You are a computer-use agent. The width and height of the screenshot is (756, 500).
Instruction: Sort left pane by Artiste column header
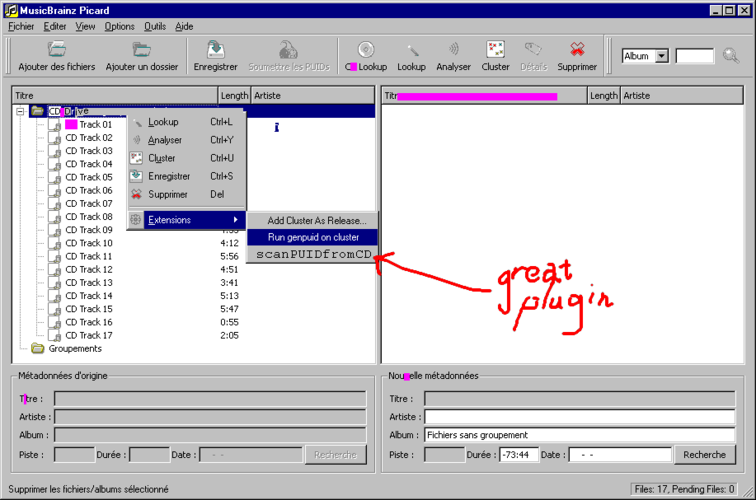pos(312,95)
